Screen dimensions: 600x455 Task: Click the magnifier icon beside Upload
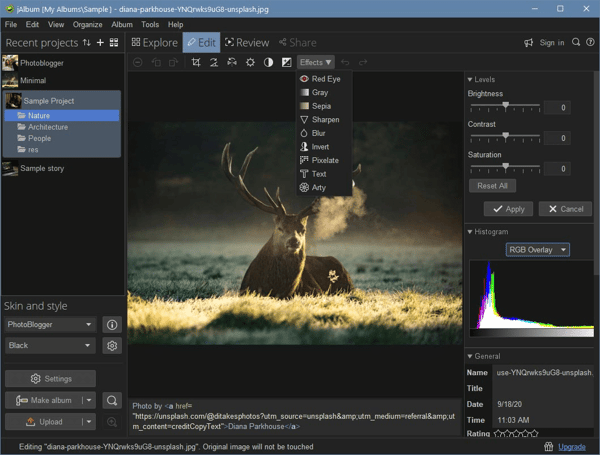(112, 422)
